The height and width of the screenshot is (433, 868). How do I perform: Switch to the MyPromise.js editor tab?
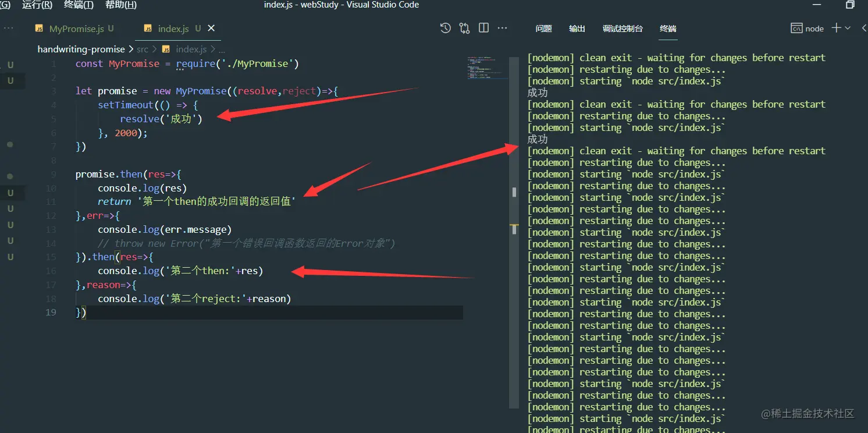tap(74, 29)
